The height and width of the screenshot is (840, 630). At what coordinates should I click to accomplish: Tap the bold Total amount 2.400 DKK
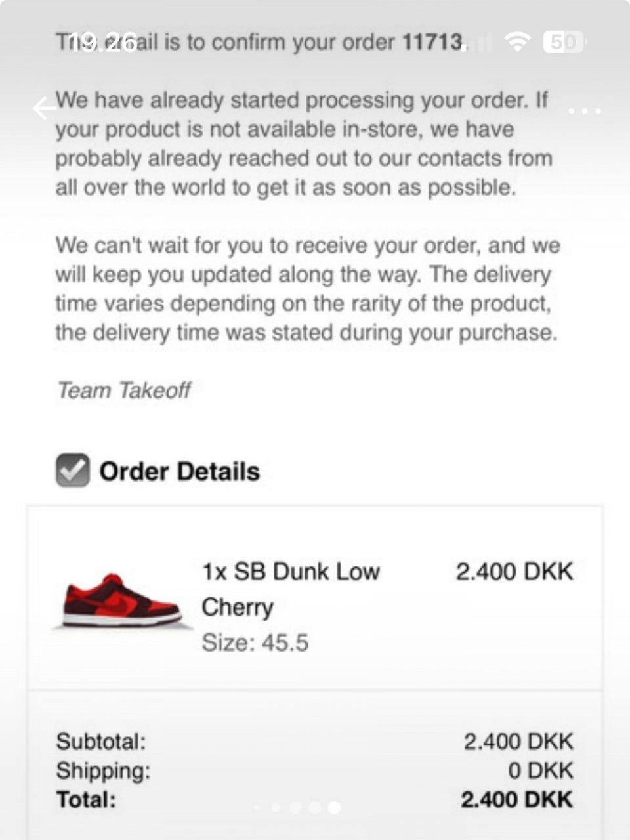[516, 799]
